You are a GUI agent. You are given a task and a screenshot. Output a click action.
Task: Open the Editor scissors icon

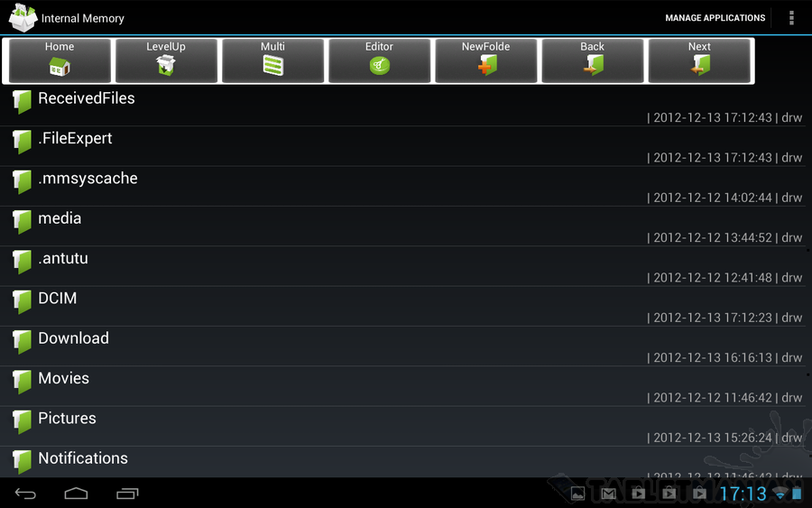tap(380, 66)
